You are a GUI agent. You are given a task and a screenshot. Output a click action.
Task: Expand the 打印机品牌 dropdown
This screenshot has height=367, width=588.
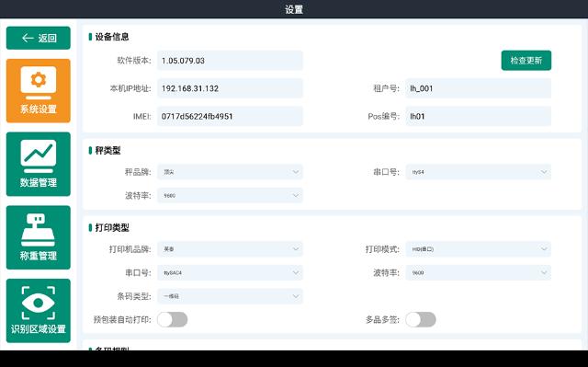[x=230, y=248]
